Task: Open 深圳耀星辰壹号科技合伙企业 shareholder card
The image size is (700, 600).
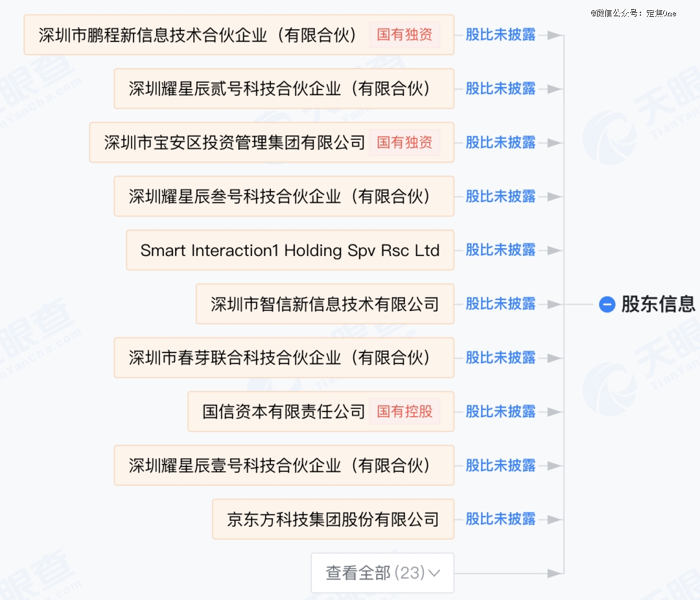Action: click(284, 465)
